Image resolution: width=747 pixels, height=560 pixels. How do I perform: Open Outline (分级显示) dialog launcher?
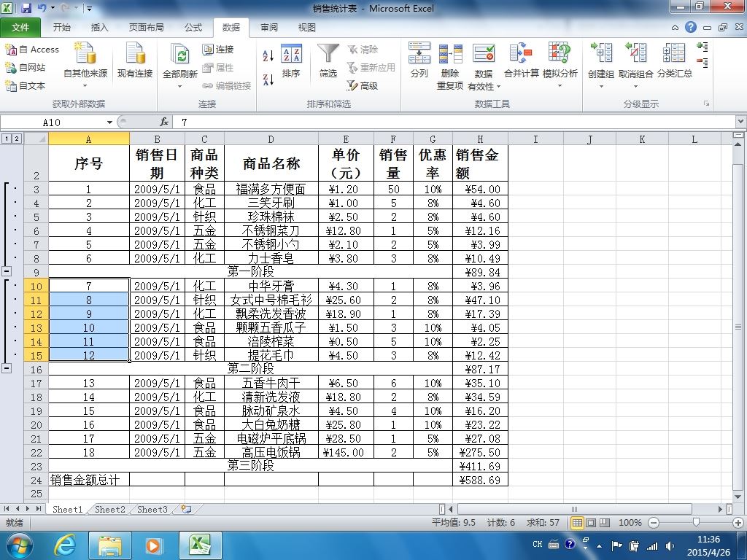point(706,104)
